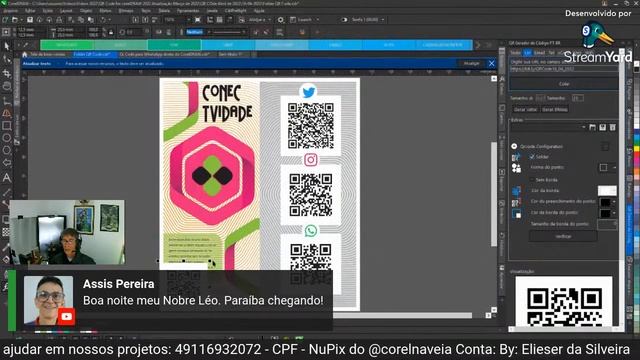
Task: Toggle the Sem borda checkbox
Action: (532, 180)
